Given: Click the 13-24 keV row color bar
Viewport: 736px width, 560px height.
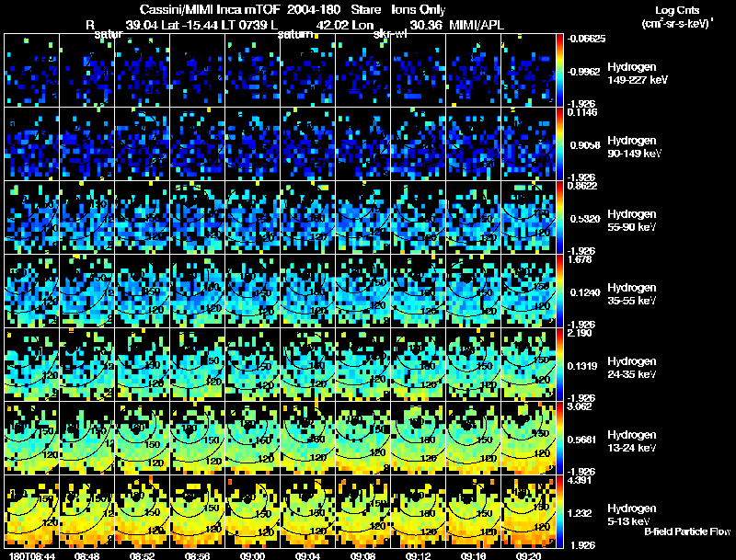Looking at the screenshot, I should tap(559, 438).
